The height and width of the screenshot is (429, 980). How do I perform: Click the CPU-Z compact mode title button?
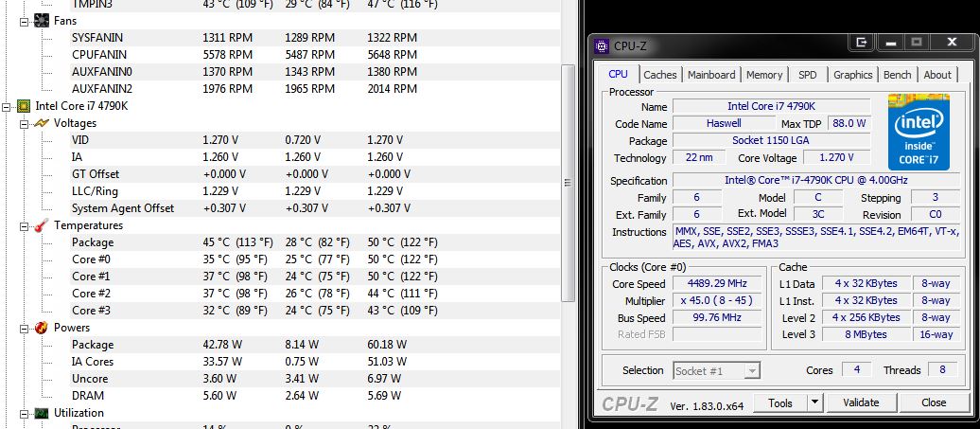coord(862,43)
